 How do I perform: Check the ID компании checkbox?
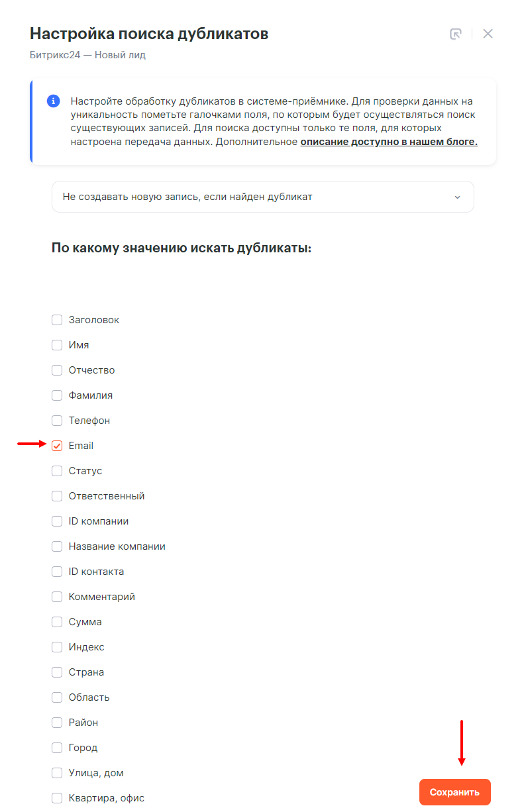[x=57, y=521]
